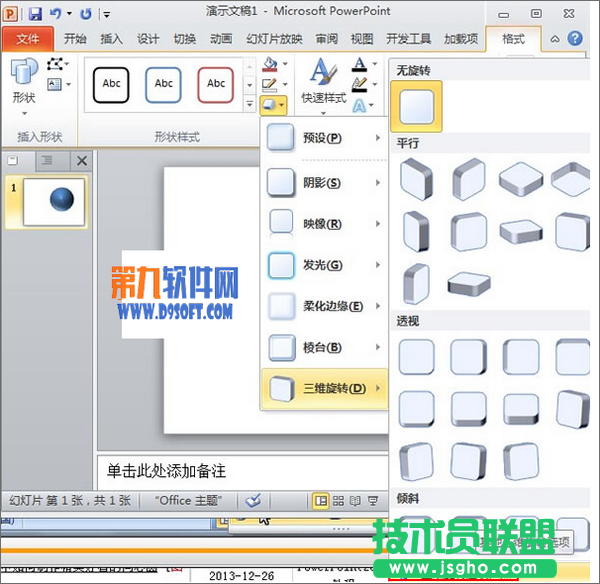Choose third preset in first 透视 row
The width and height of the screenshot is (600, 584).
tap(521, 357)
